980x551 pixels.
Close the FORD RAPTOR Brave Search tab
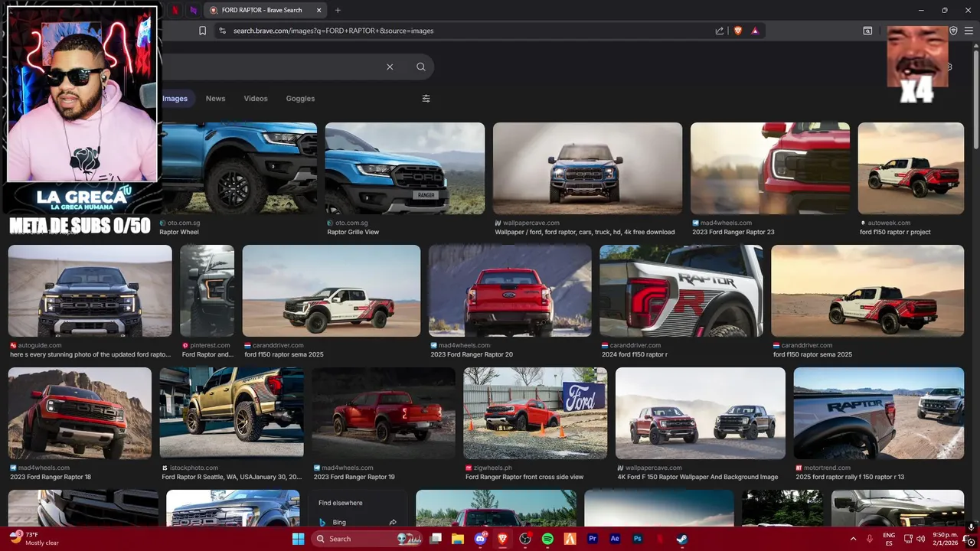pos(318,10)
